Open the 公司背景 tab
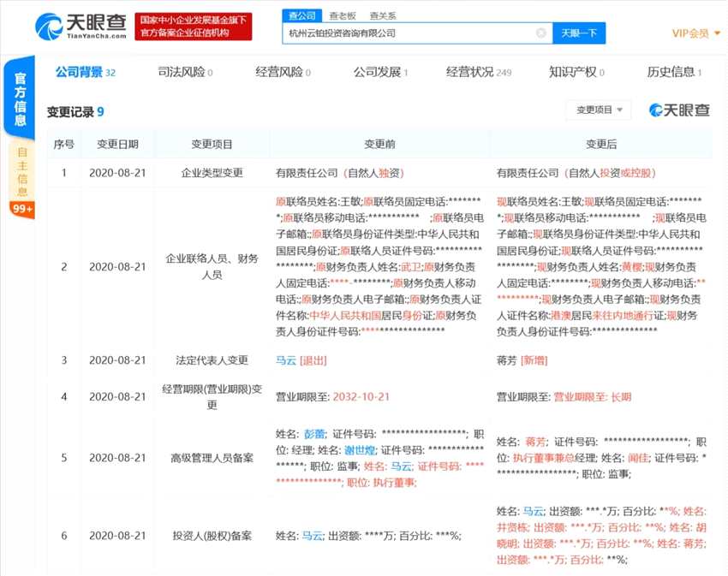The height and width of the screenshot is (576, 728). pos(86,72)
